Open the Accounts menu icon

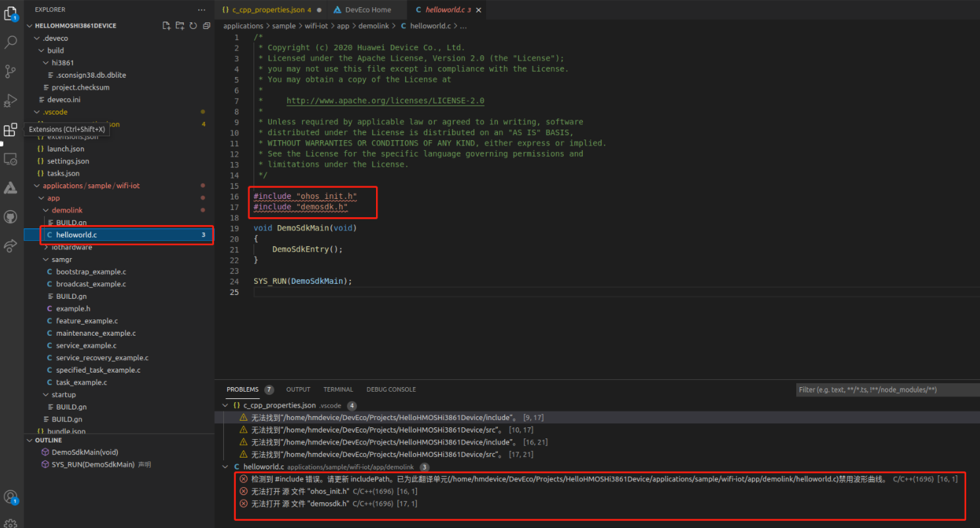11,497
